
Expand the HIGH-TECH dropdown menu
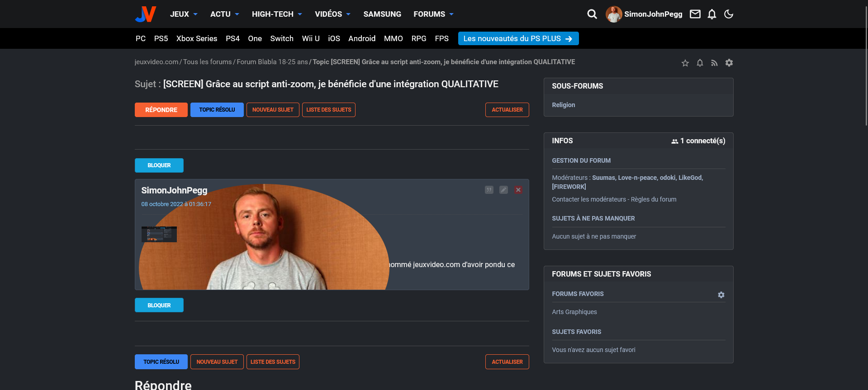pyautogui.click(x=276, y=14)
